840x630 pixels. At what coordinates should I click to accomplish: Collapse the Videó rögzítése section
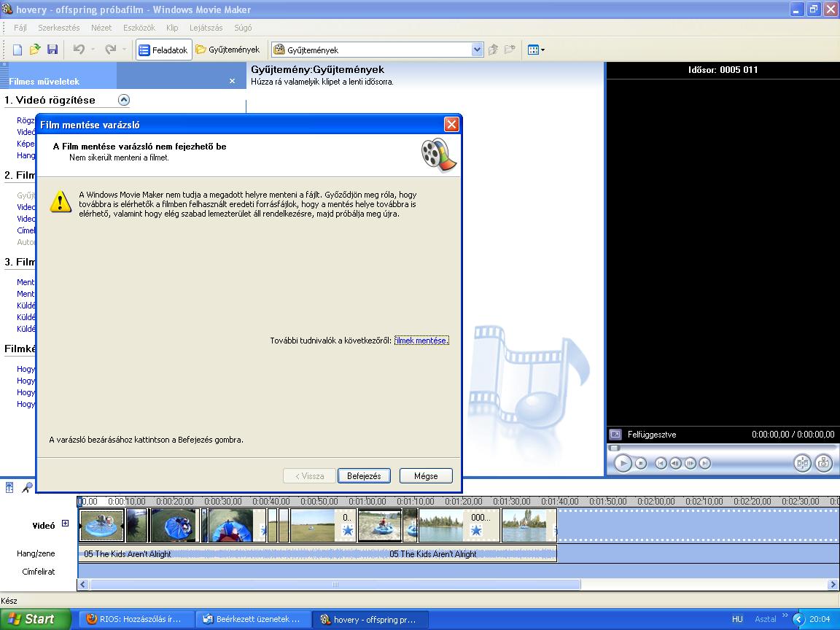pos(124,100)
